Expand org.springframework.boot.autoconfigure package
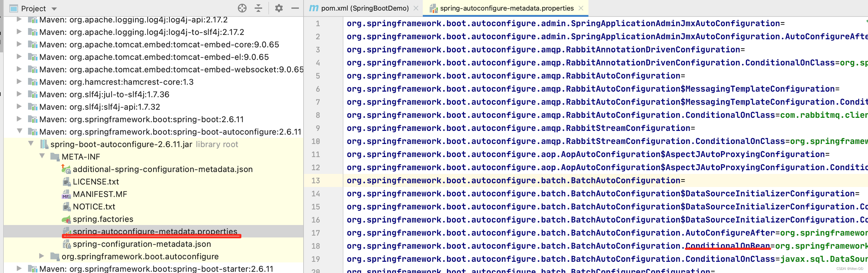Screen dimensions: 868x273 41,256
